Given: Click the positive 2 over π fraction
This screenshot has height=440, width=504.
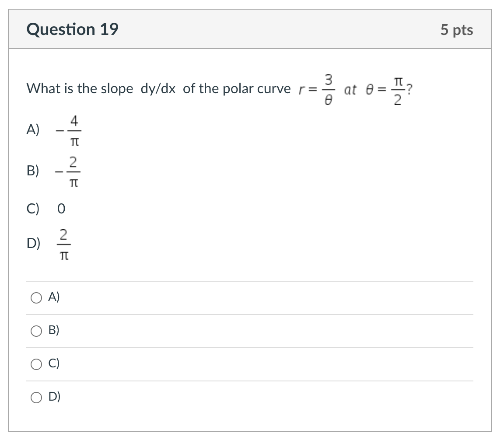Looking at the screenshot, I should point(63,244).
